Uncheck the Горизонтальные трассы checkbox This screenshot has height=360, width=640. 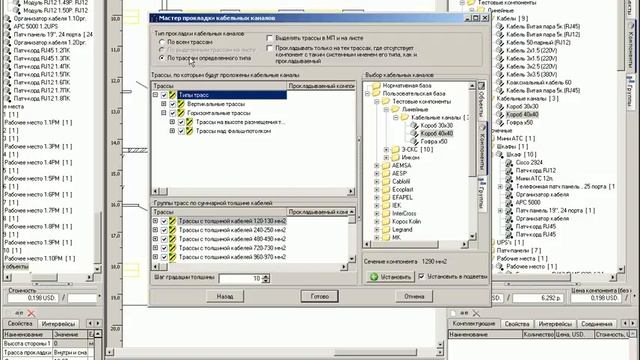click(172, 113)
